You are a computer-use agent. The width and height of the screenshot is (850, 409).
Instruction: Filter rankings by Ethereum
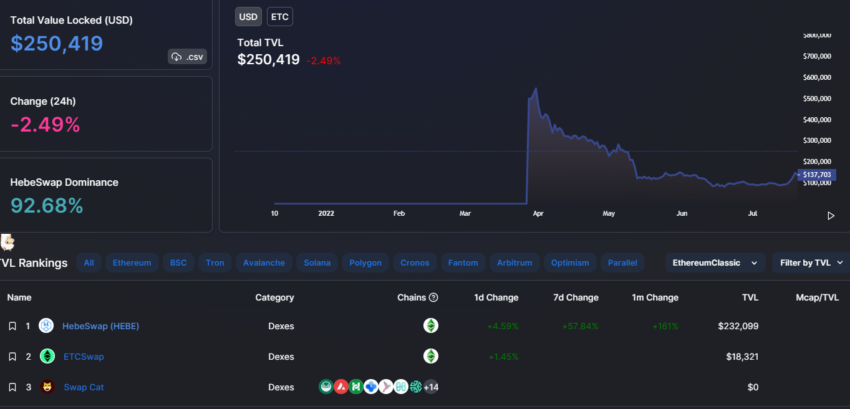(132, 263)
